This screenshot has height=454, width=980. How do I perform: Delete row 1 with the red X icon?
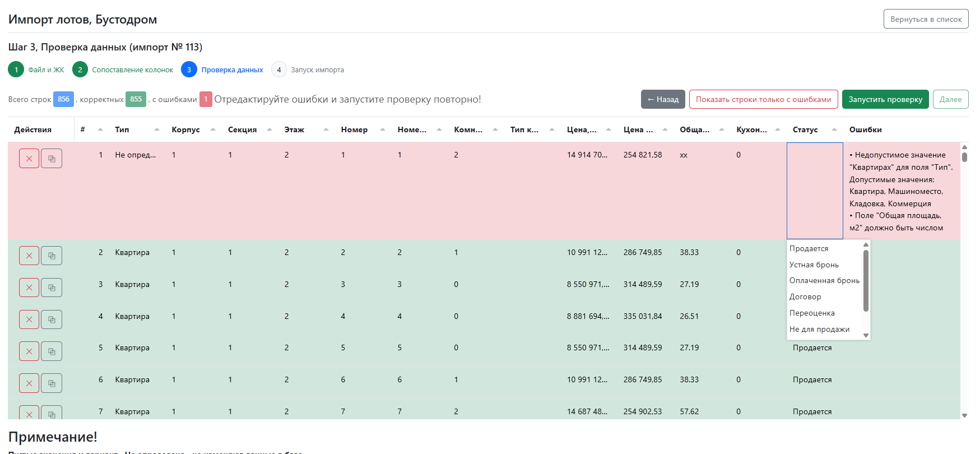[29, 159]
